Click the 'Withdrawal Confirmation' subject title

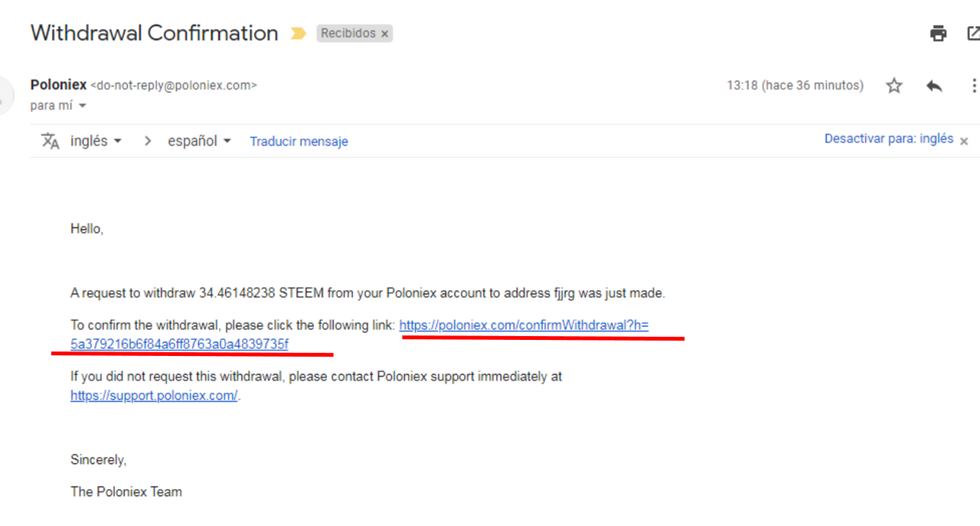154,33
